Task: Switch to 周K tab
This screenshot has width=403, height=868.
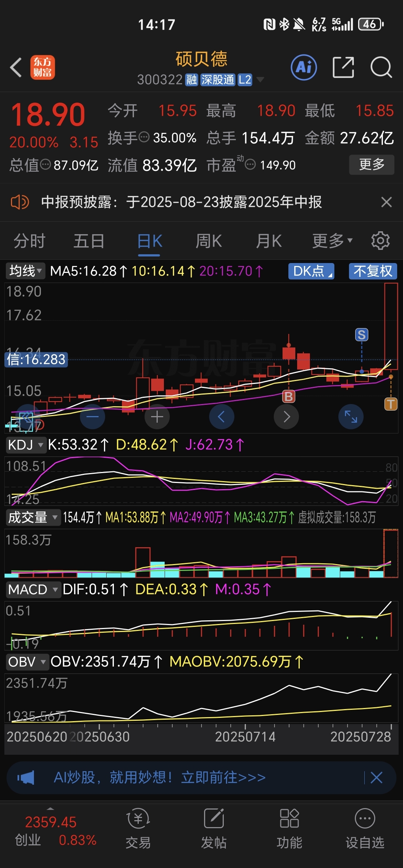Action: 209,241
